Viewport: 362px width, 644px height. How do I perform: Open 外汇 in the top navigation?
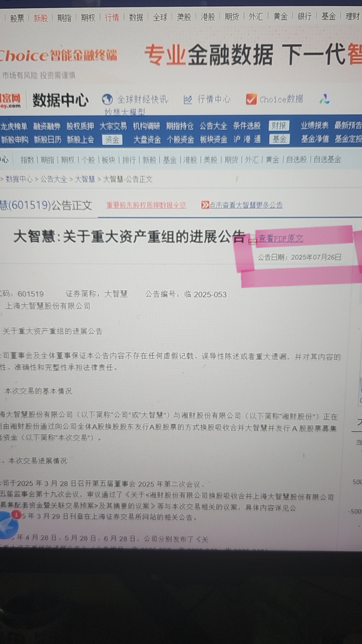click(256, 16)
